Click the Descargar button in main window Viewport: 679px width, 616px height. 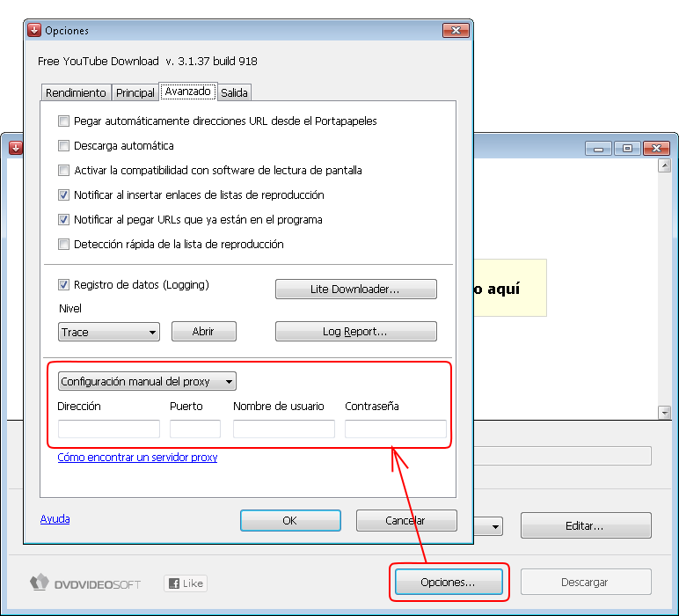[586, 582]
